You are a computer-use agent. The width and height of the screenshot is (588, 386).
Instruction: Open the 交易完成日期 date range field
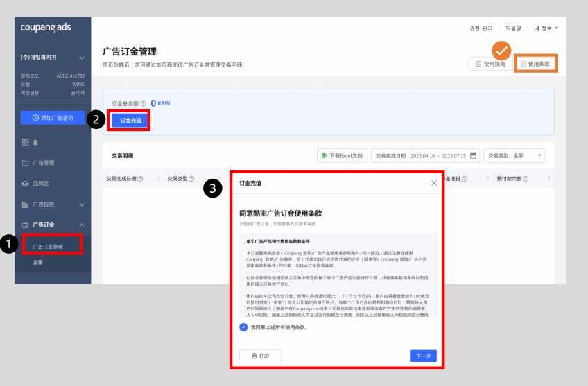(425, 155)
